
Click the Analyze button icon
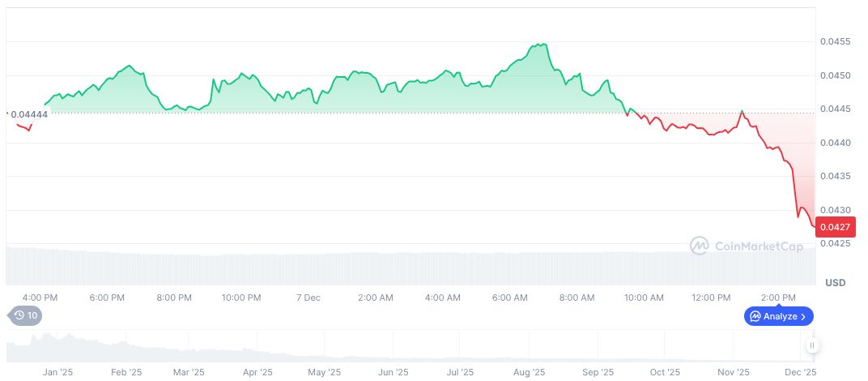click(x=755, y=316)
